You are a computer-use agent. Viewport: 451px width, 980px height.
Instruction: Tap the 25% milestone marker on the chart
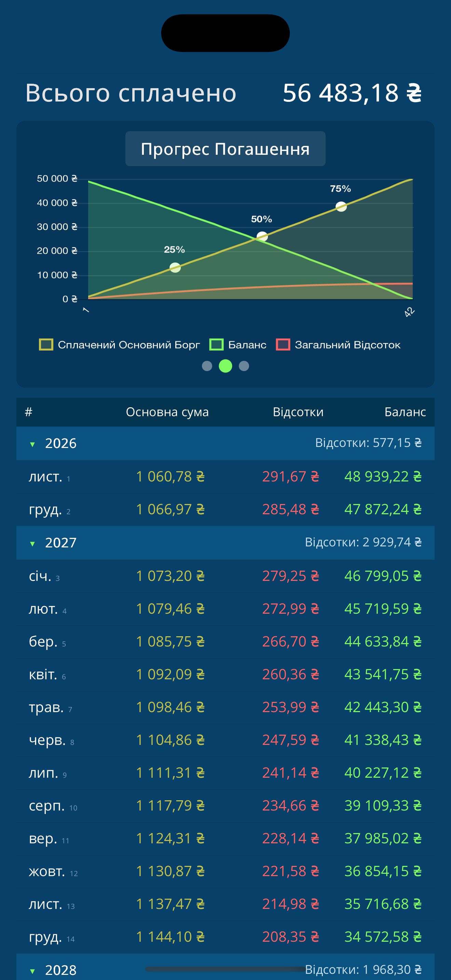click(x=175, y=268)
